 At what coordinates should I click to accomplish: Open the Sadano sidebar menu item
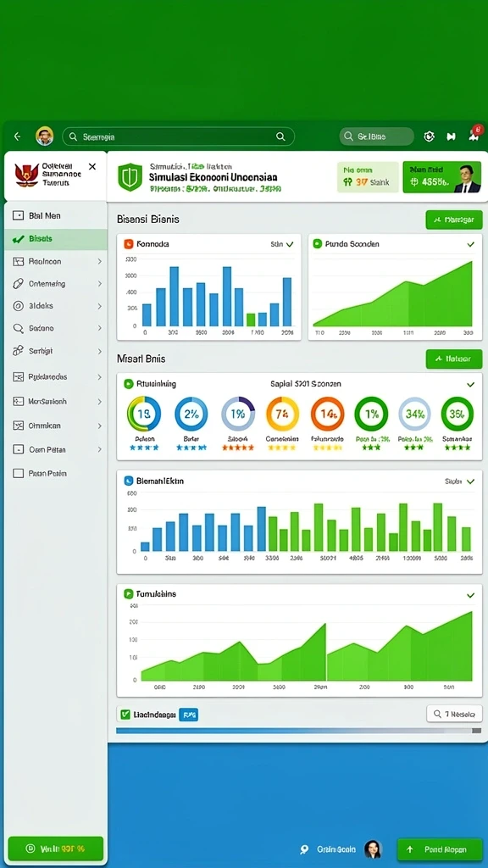pos(55,328)
